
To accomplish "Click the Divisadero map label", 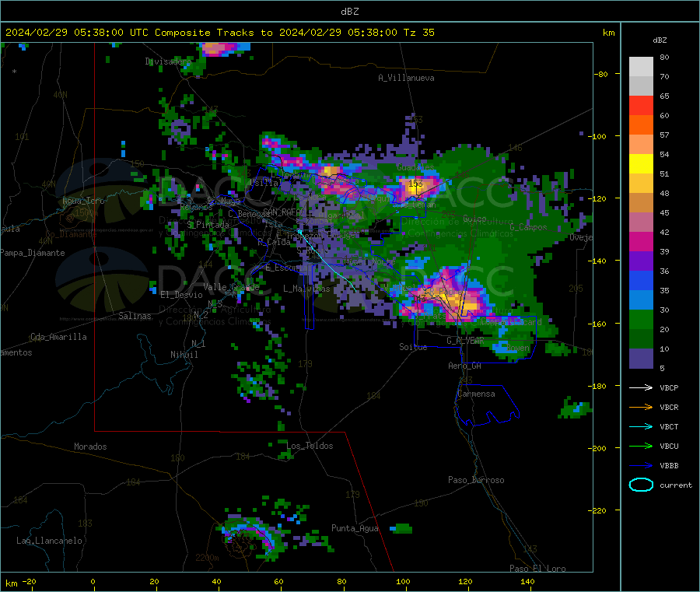I will pyautogui.click(x=168, y=61).
